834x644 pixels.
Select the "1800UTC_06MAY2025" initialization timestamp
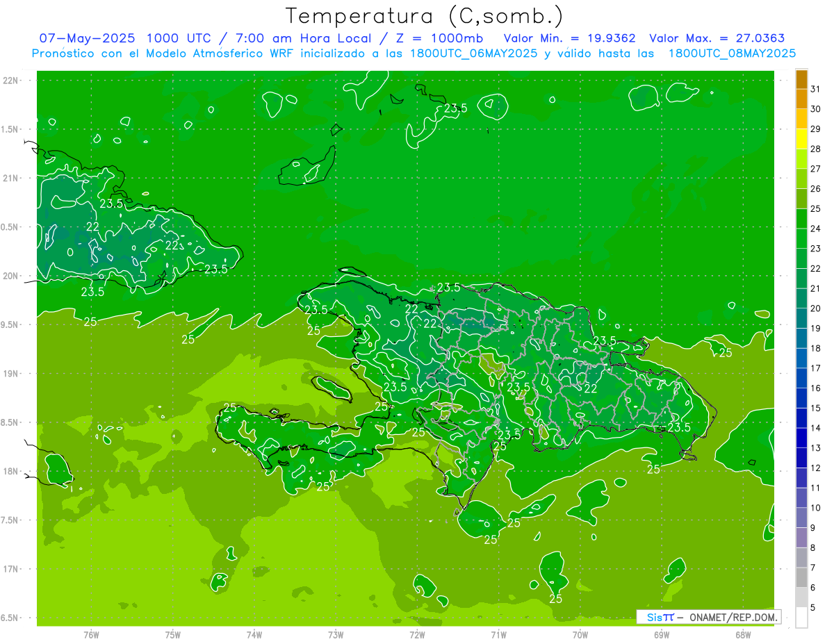click(472, 53)
